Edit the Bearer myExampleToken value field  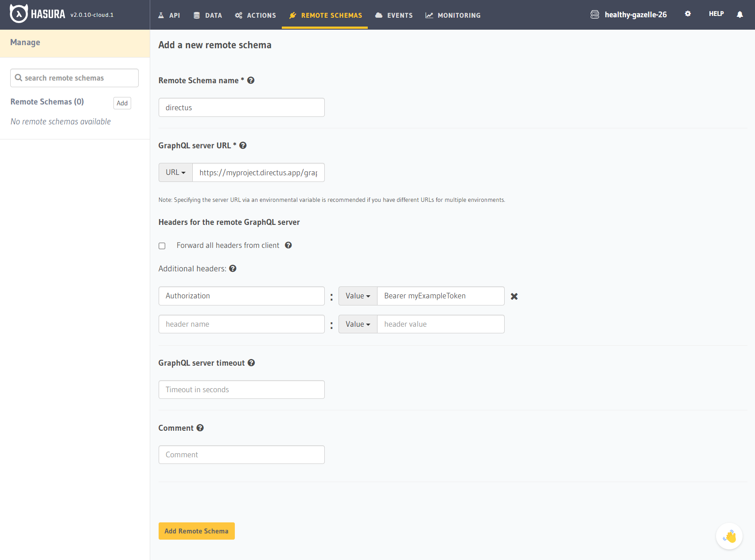click(441, 296)
